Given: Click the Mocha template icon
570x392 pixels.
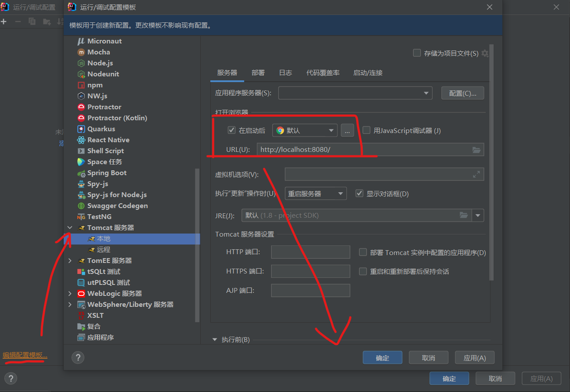Looking at the screenshot, I should point(81,52).
